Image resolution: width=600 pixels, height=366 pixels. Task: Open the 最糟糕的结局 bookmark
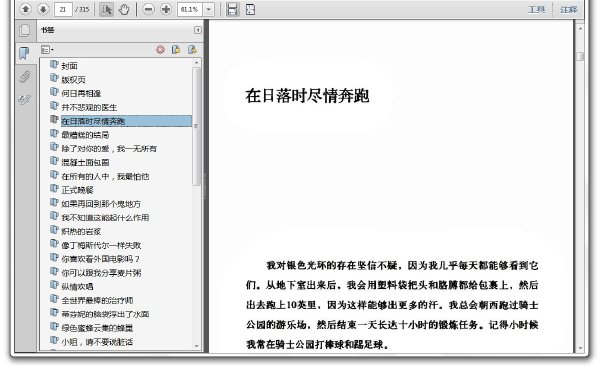[85, 135]
